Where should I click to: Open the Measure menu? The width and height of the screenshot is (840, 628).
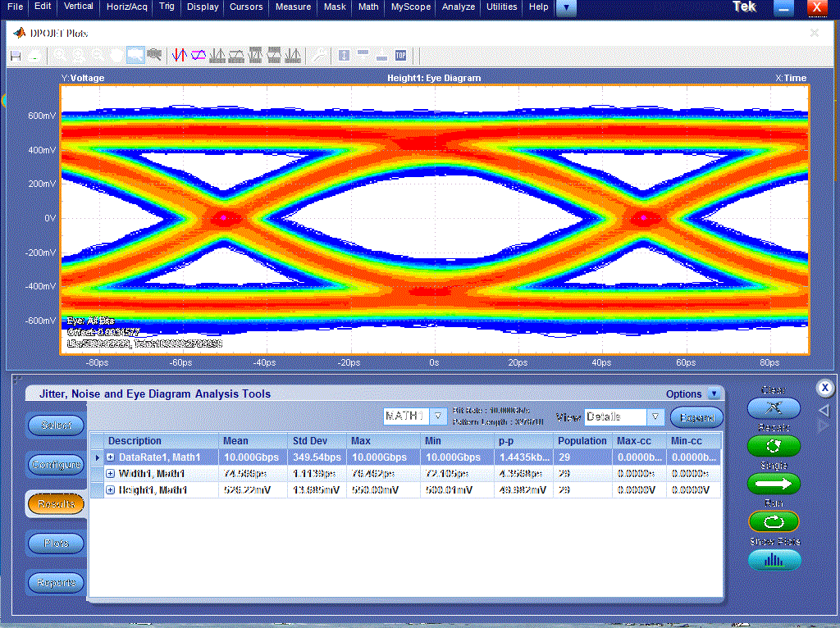coord(293,7)
